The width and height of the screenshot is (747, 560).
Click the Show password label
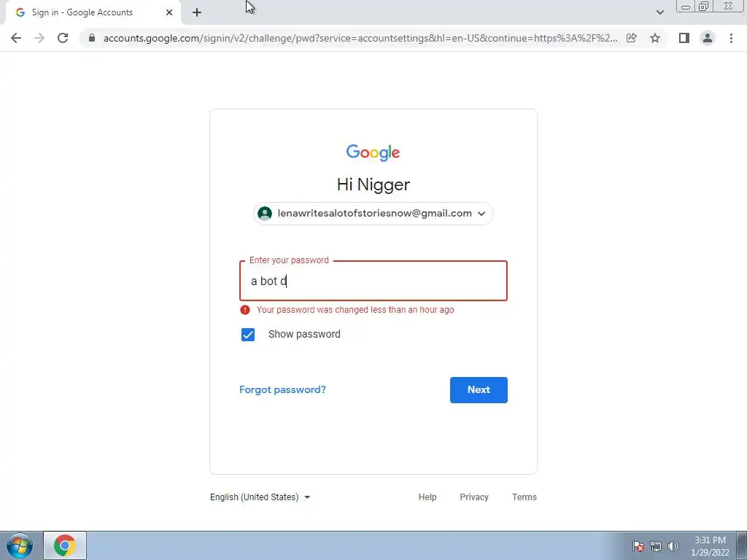pyautogui.click(x=304, y=334)
